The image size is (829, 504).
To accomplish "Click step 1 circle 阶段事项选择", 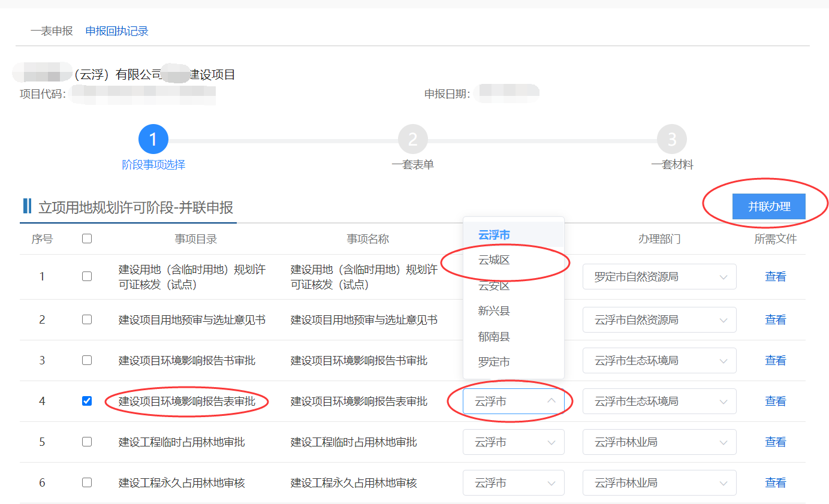I will pyautogui.click(x=153, y=140).
